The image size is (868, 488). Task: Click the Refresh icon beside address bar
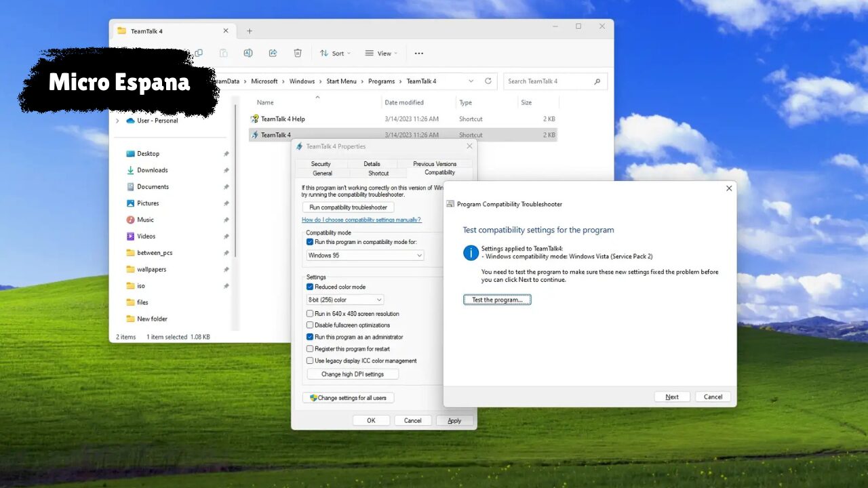point(488,81)
